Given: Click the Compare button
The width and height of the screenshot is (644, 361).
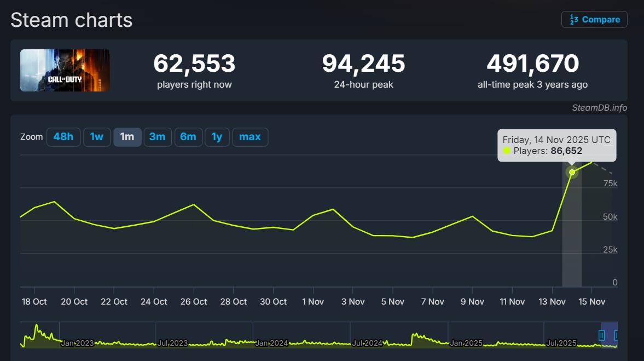Looking at the screenshot, I should [x=594, y=20].
